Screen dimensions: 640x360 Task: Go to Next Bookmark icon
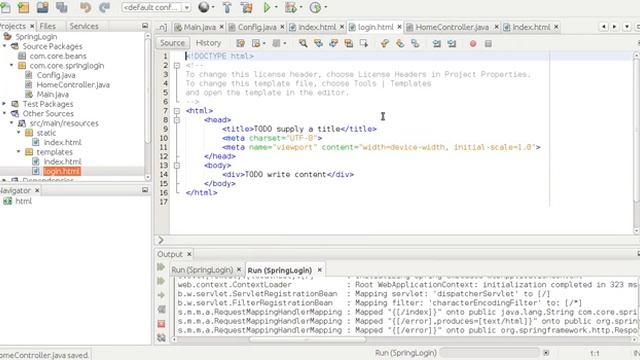click(400, 43)
